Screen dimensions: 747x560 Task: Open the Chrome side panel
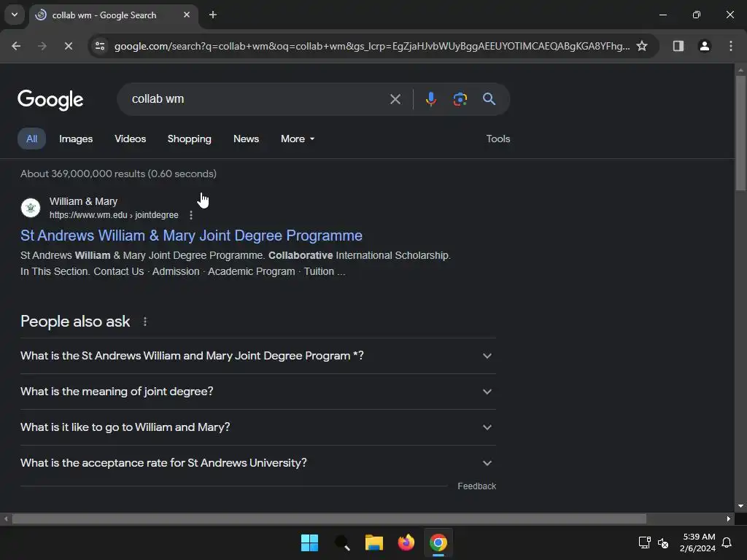click(x=678, y=46)
